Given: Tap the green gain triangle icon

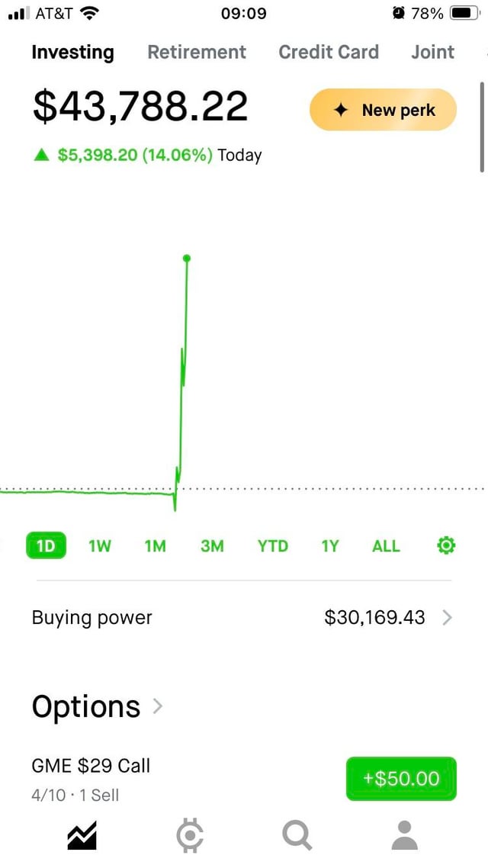Looking at the screenshot, I should (x=41, y=156).
